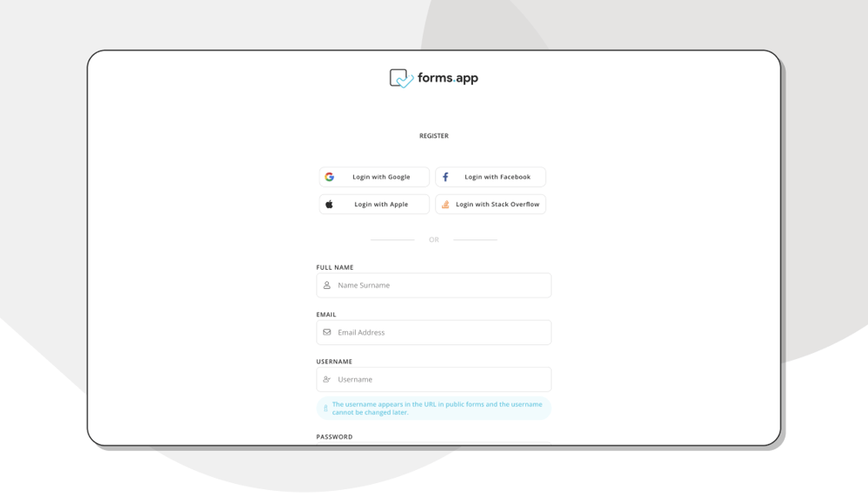Click the envelope icon in Email field
Viewport: 868px width, 497px height.
point(327,332)
